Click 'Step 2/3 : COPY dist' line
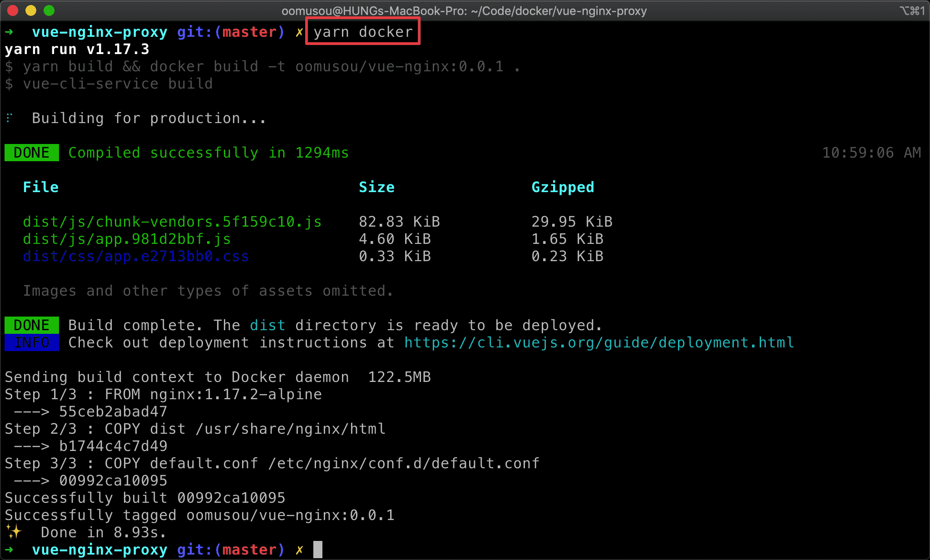The image size is (930, 560). click(x=195, y=429)
